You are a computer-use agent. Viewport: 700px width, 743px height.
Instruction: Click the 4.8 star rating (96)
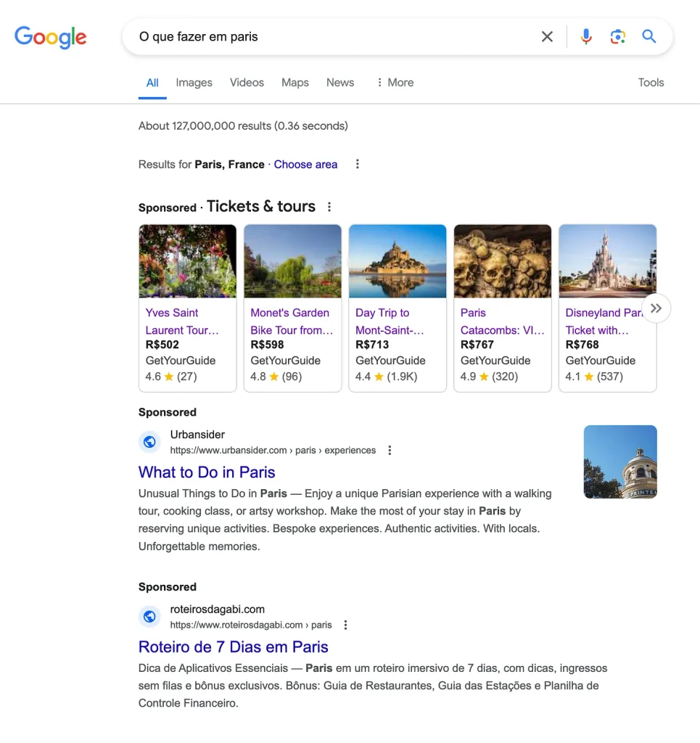click(276, 377)
